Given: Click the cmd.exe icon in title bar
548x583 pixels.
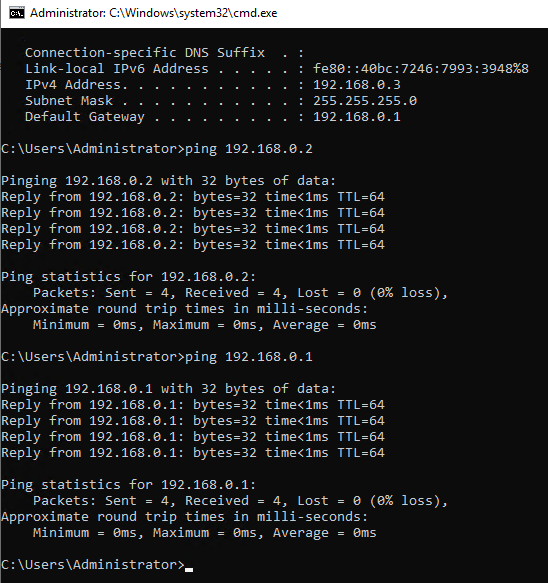Looking at the screenshot, I should coord(17,13).
